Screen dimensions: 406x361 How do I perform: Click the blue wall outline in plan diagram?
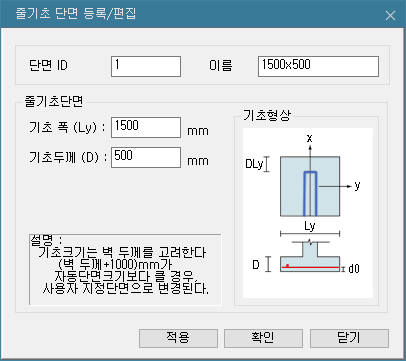click(310, 194)
